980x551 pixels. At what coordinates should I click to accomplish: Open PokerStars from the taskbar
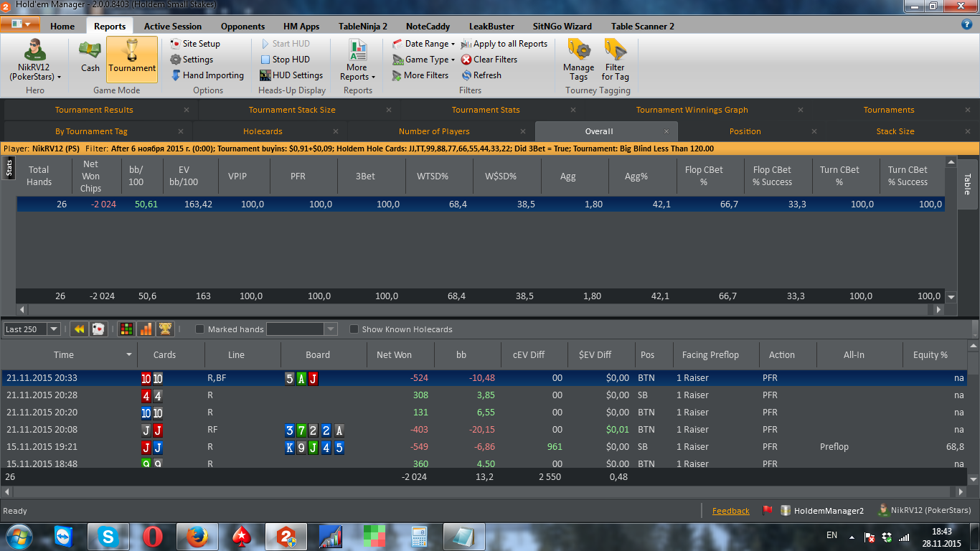pyautogui.click(x=240, y=536)
